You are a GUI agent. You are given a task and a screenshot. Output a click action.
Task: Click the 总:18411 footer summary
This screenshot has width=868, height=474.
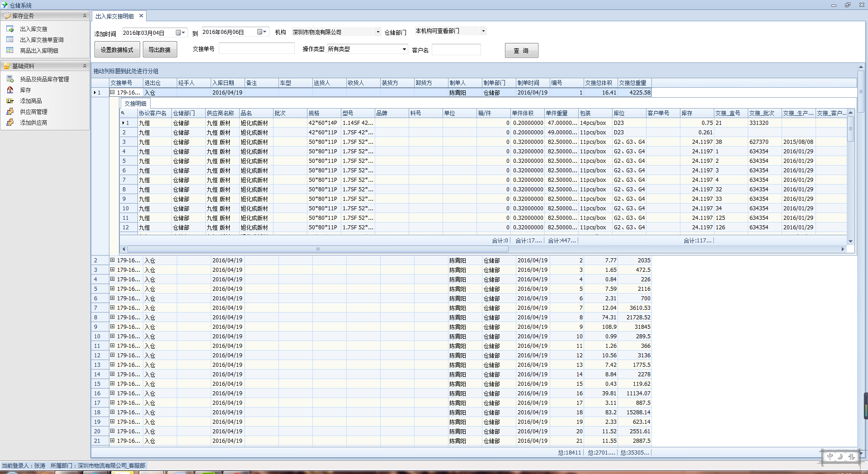569,452
